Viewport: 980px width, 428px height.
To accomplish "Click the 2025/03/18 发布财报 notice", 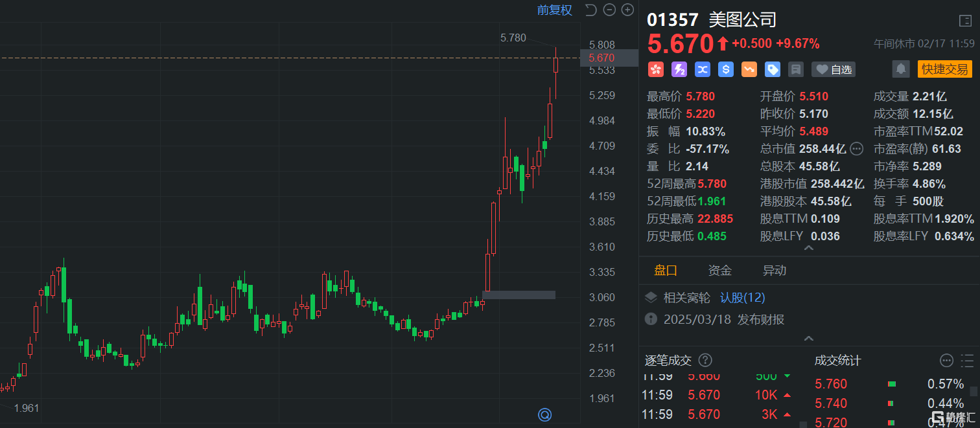I will tap(724, 319).
